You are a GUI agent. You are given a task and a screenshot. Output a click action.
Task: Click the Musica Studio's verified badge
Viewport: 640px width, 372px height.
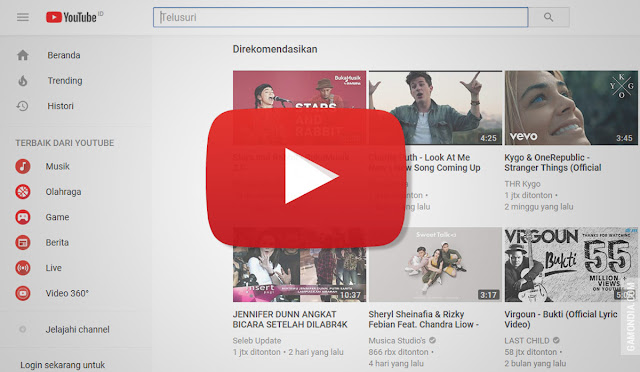tap(432, 340)
